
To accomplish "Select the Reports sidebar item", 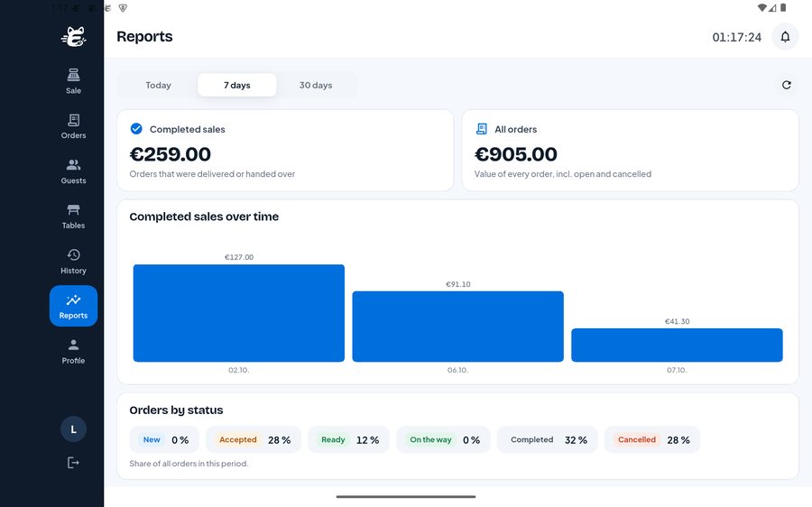I will [73, 306].
